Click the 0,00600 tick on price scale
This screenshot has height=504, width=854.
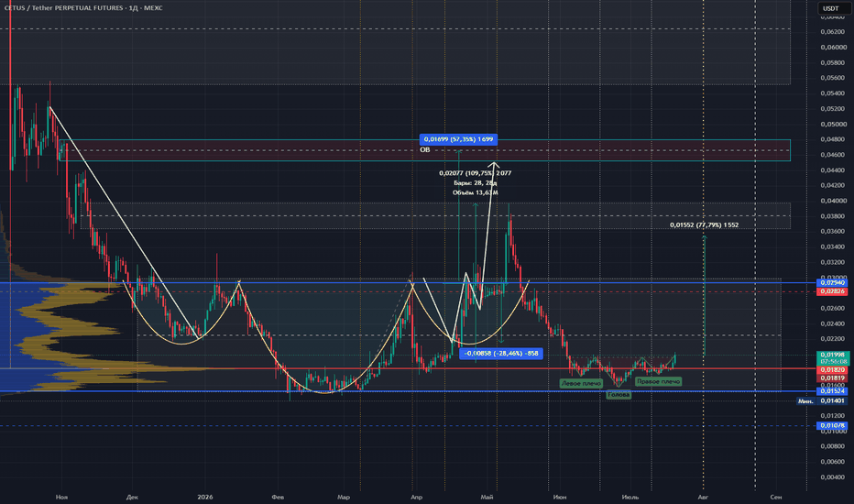833,462
